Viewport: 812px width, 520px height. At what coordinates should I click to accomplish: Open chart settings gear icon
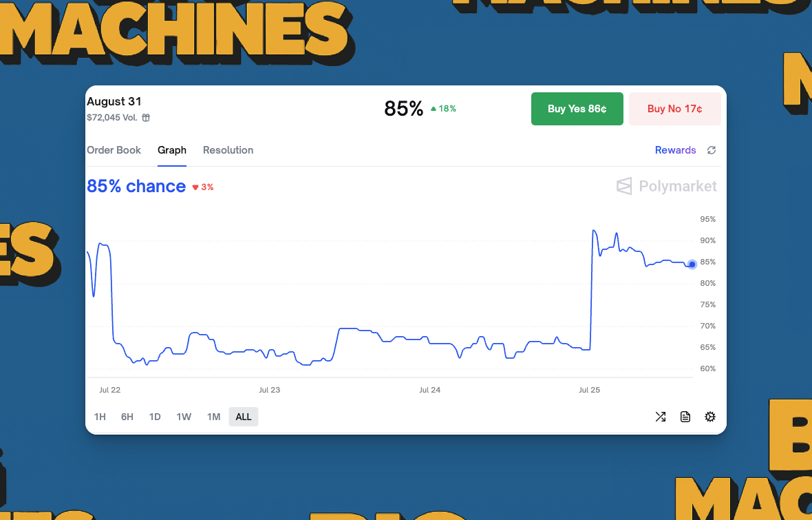click(x=710, y=417)
